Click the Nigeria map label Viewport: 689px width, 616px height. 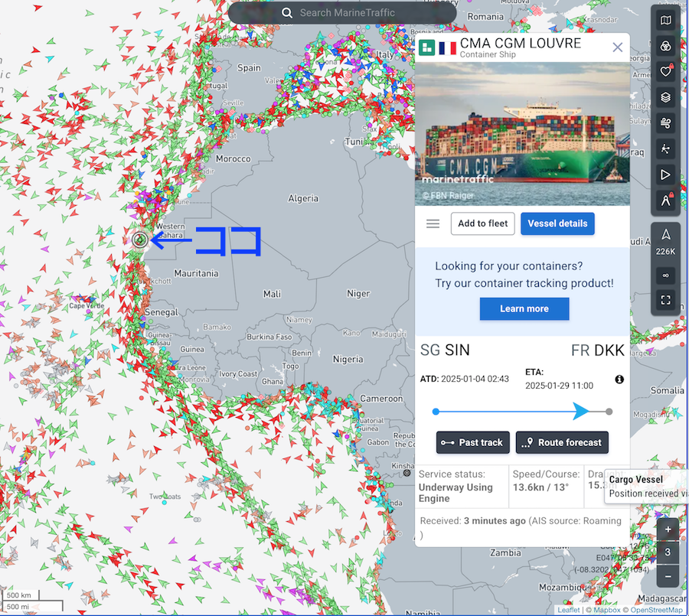click(x=348, y=359)
